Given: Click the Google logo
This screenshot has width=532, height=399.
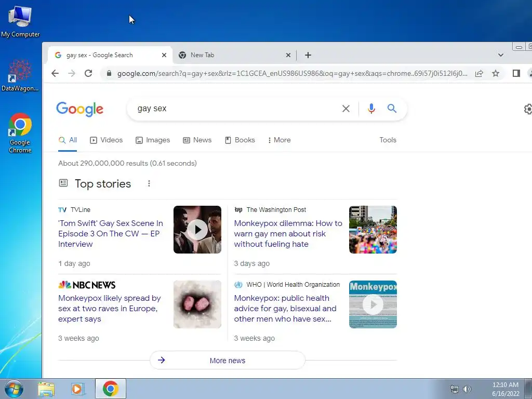Looking at the screenshot, I should pos(79,109).
